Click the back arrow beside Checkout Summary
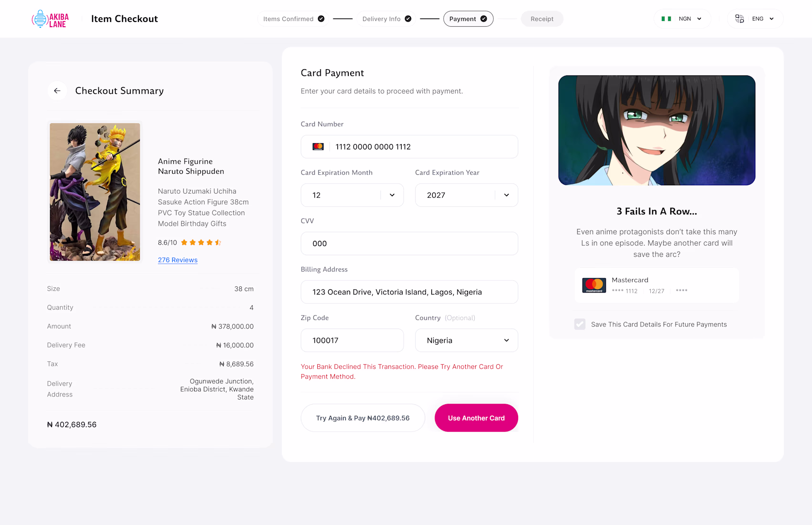Screen dimensions: 812x525 (57, 91)
